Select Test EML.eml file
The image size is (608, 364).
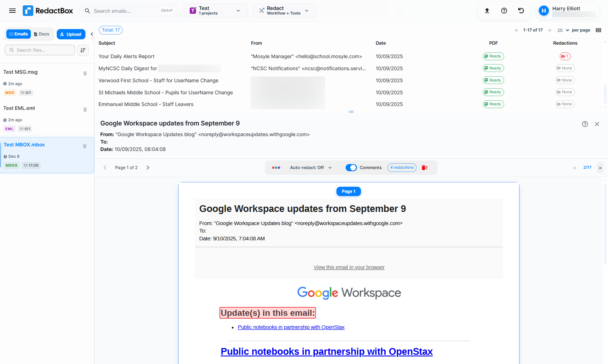[47, 119]
